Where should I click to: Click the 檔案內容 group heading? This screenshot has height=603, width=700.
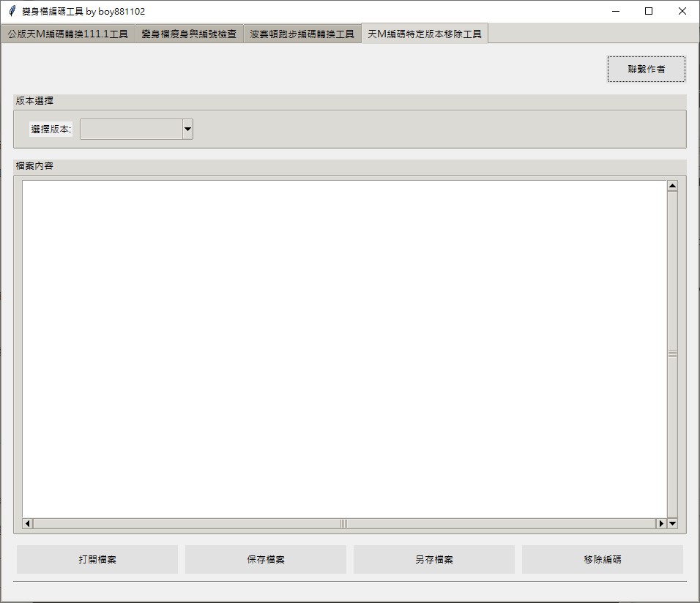(x=34, y=166)
